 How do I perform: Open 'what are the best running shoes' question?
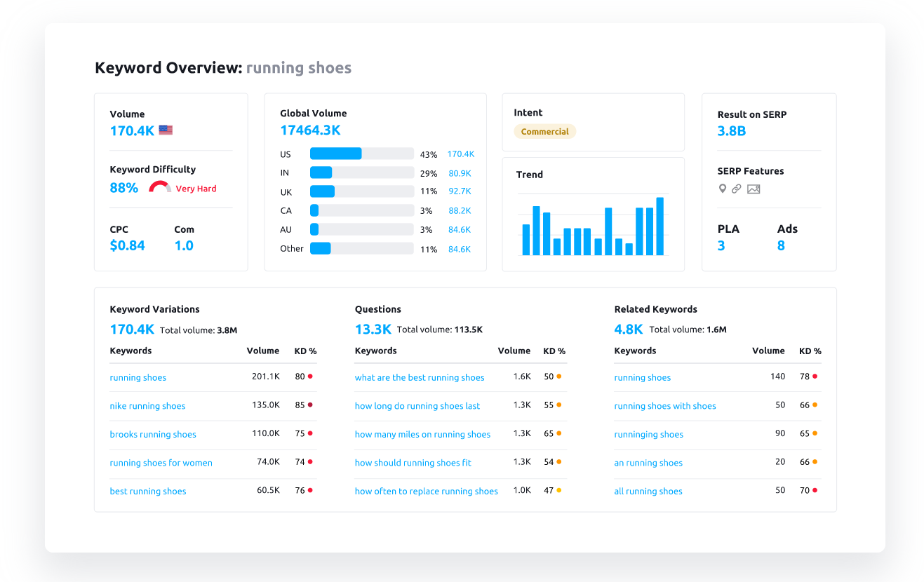click(x=420, y=377)
